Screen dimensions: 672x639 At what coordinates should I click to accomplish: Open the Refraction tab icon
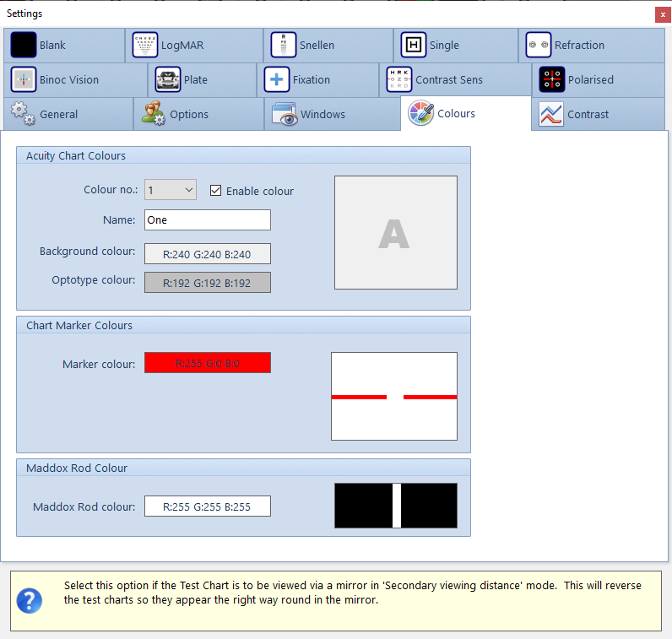point(539,46)
